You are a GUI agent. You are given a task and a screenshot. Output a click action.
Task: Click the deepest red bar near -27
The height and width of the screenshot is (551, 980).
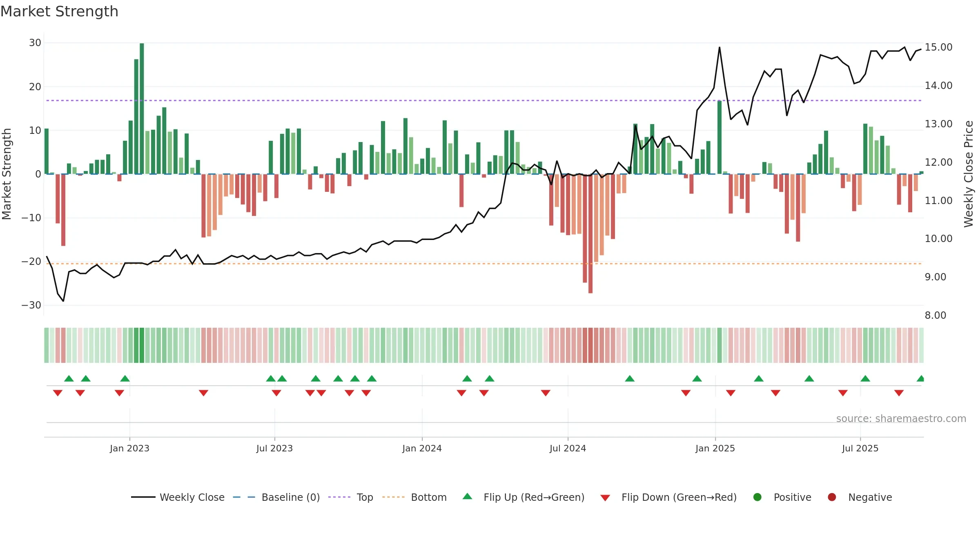click(x=590, y=233)
